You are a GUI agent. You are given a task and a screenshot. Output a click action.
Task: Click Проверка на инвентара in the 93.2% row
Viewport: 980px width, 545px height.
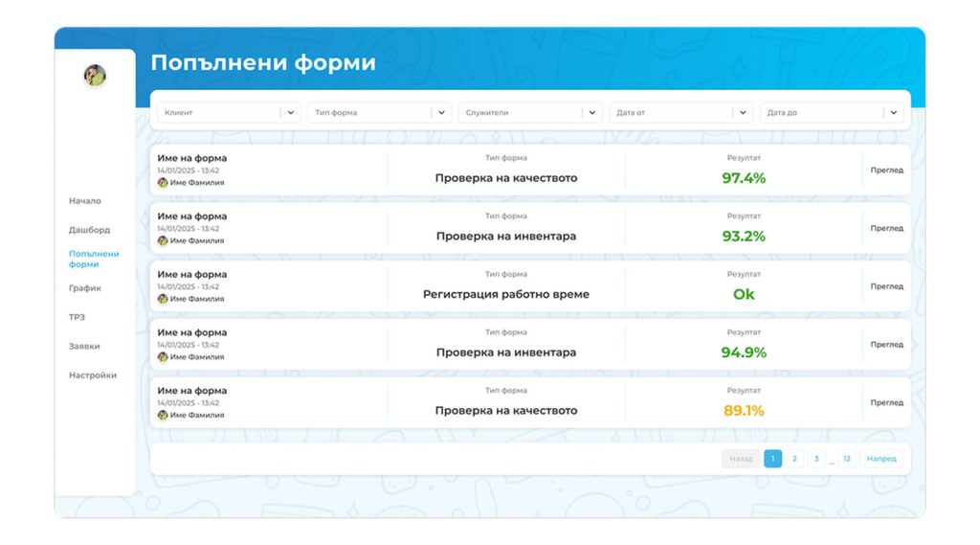(506, 237)
